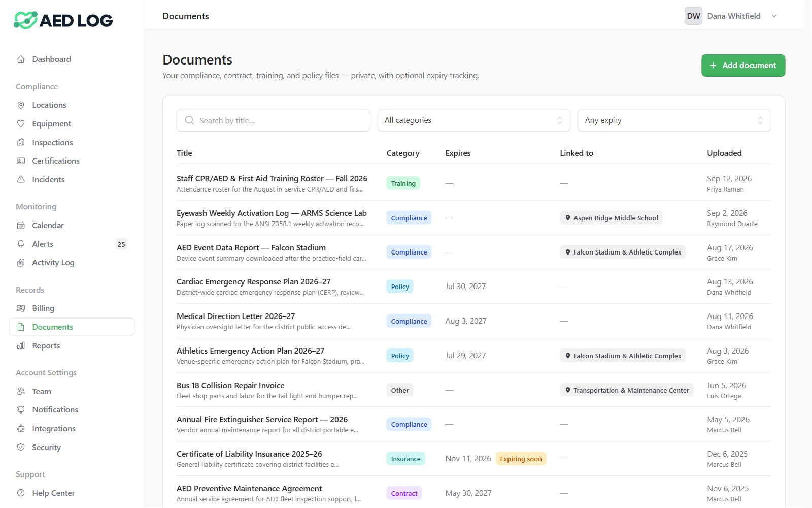Open Bus 18 Collision Repair Invoice
Screen dimensions: 812x508
click(230, 386)
